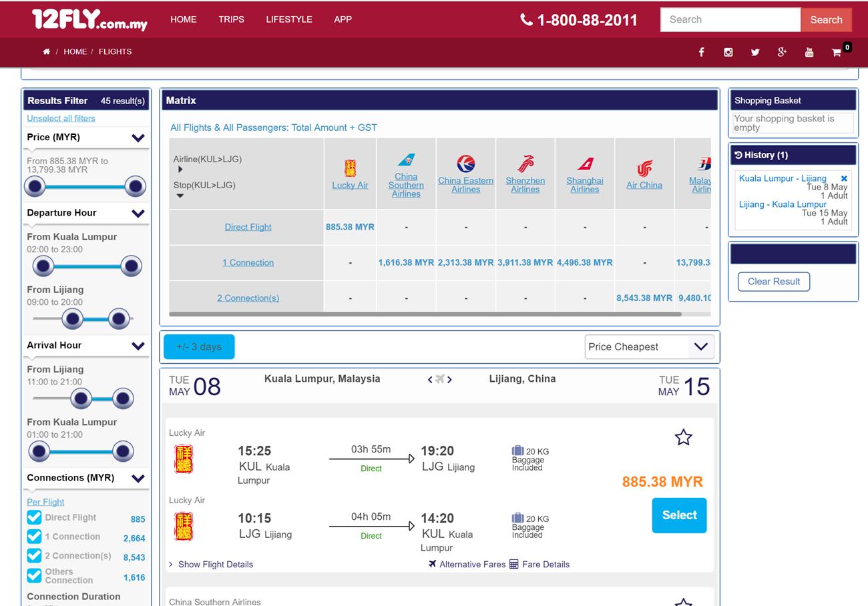
Task: Click the Shenzhen Airlines logo
Action: click(525, 164)
